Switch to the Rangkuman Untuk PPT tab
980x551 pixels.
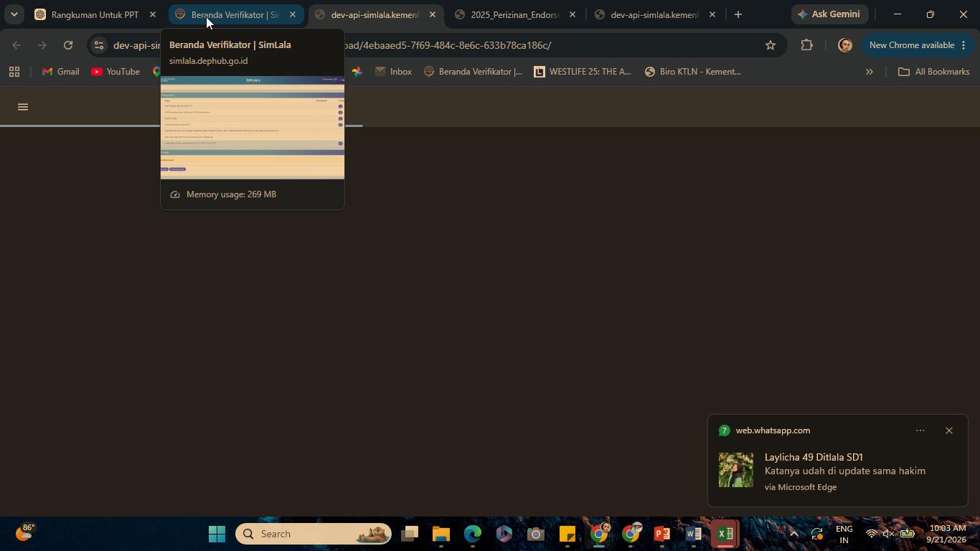pos(95,14)
